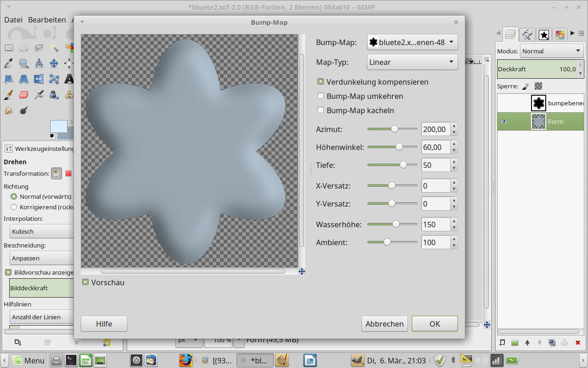The width and height of the screenshot is (588, 368).
Task: Click the Azimut slider handle
Action: [395, 129]
